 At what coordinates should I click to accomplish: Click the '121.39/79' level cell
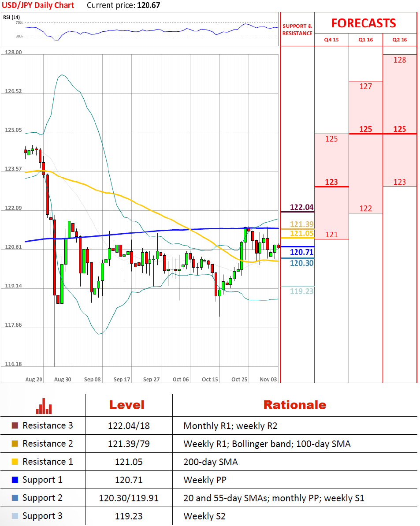point(129,444)
